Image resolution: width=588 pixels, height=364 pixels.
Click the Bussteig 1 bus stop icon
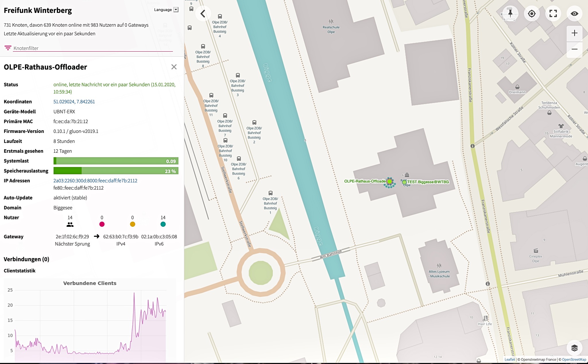pos(270,193)
